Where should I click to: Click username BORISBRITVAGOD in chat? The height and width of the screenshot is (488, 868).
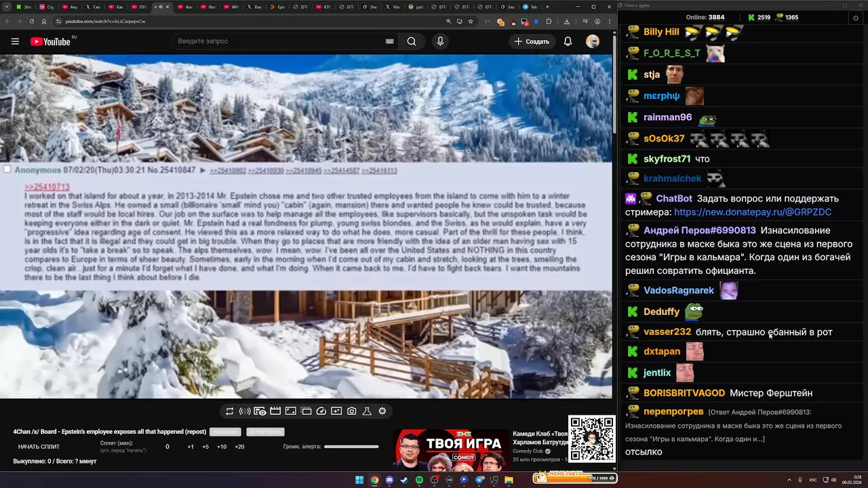click(x=684, y=393)
